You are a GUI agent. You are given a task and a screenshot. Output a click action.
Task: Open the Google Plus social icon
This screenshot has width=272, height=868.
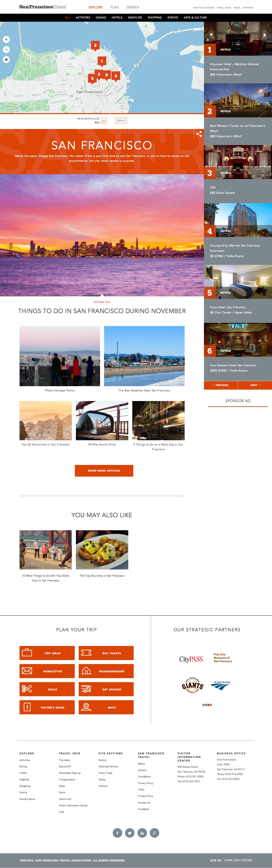tap(155, 833)
